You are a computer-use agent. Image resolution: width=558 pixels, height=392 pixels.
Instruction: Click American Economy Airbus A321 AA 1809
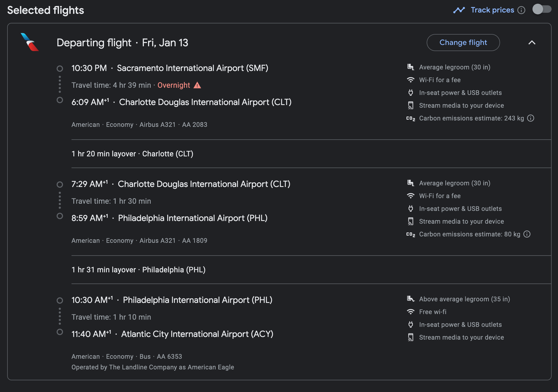tap(139, 240)
